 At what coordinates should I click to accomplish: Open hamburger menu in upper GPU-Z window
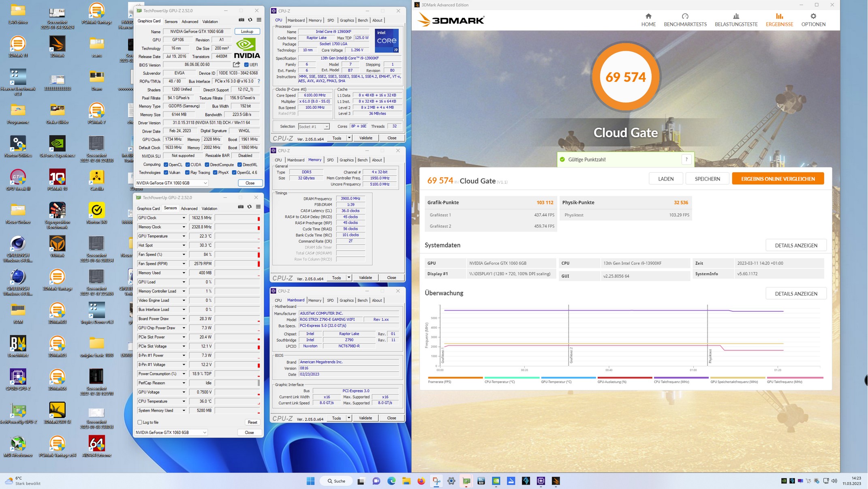coord(259,20)
